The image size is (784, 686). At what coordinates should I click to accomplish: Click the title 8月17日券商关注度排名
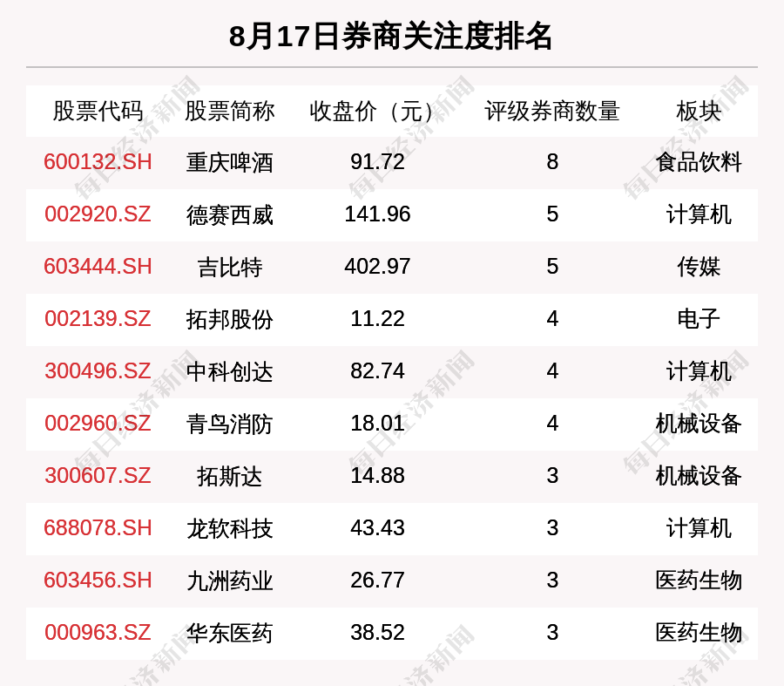pos(390,37)
